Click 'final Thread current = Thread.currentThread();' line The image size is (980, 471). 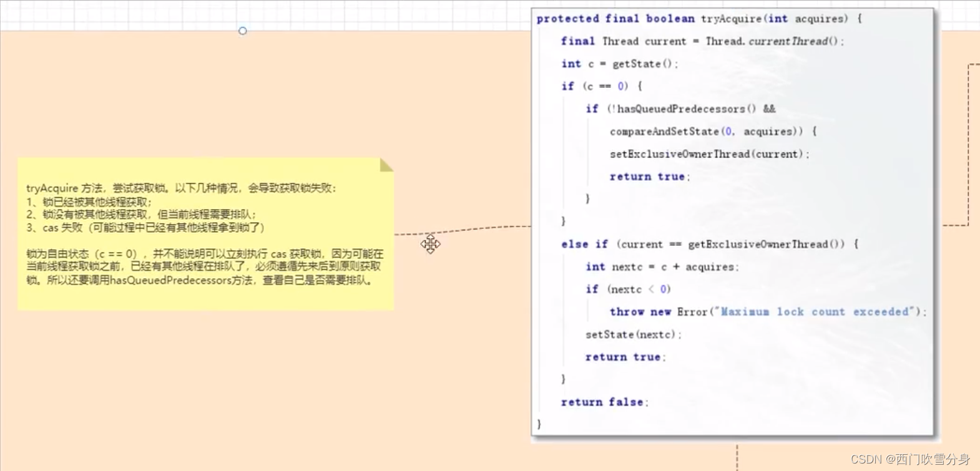[x=702, y=41]
